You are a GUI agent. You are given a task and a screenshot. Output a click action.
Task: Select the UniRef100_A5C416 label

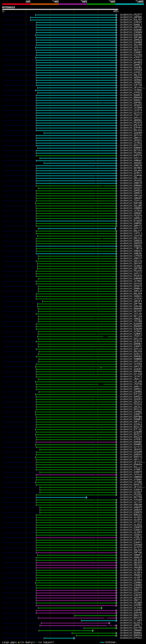(x=131, y=565)
